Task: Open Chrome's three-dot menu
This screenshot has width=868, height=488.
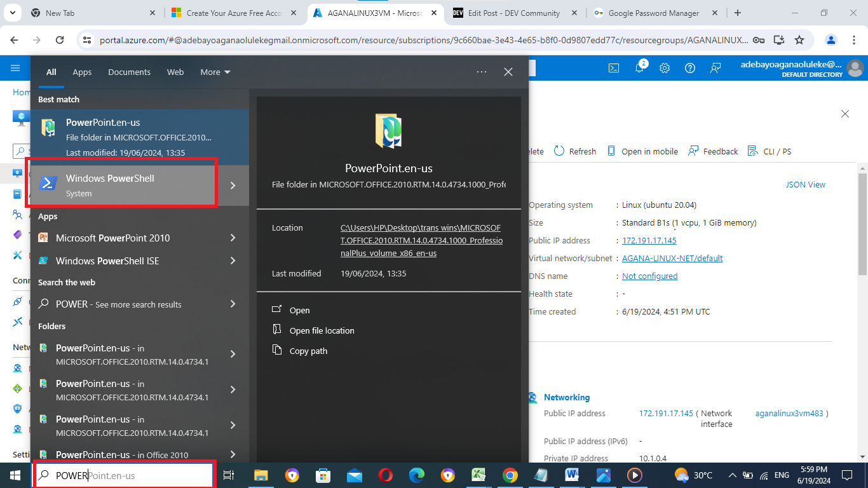Action: pos(853,40)
